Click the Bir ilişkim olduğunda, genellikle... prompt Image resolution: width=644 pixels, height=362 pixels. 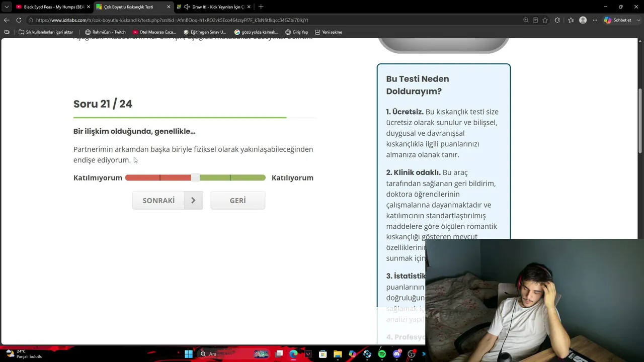134,131
